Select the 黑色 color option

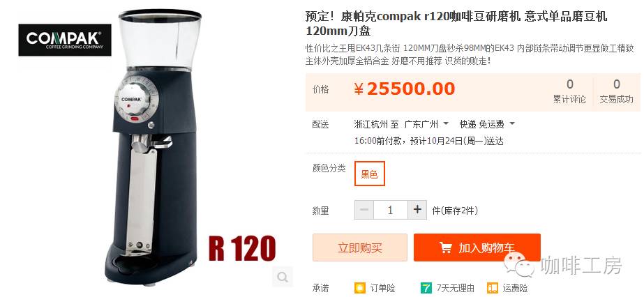pos(369,174)
